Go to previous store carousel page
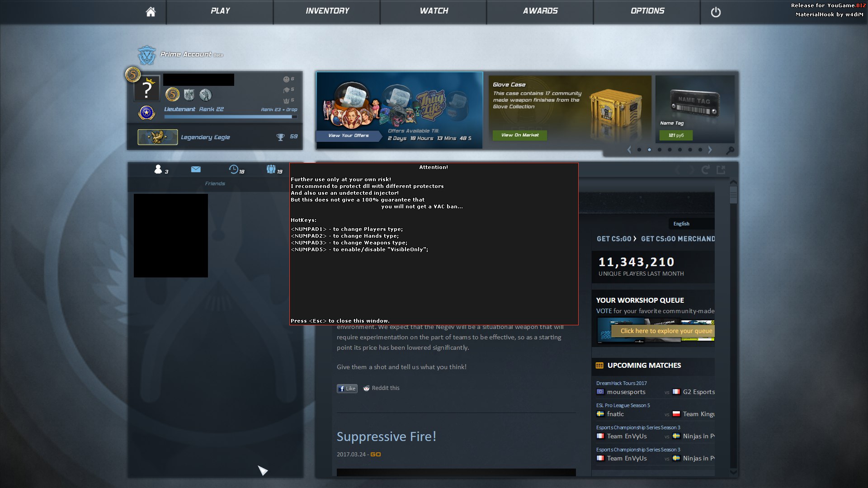Screen dimensions: 868x488 629,150
